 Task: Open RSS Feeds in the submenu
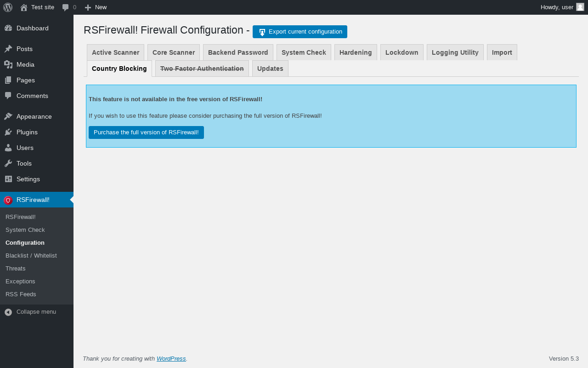click(37, 294)
